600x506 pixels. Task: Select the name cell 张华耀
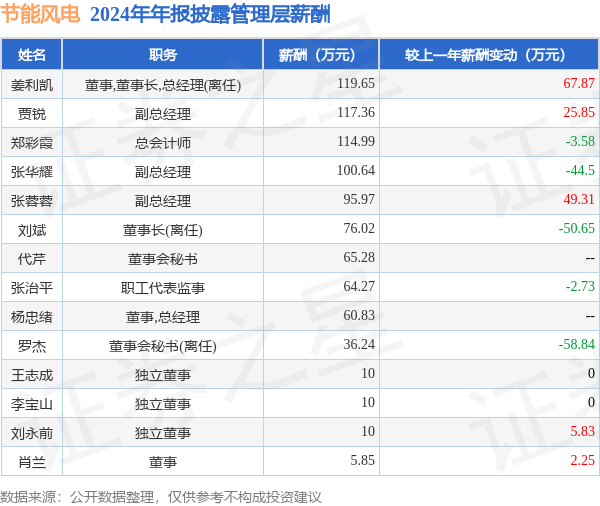click(x=32, y=172)
